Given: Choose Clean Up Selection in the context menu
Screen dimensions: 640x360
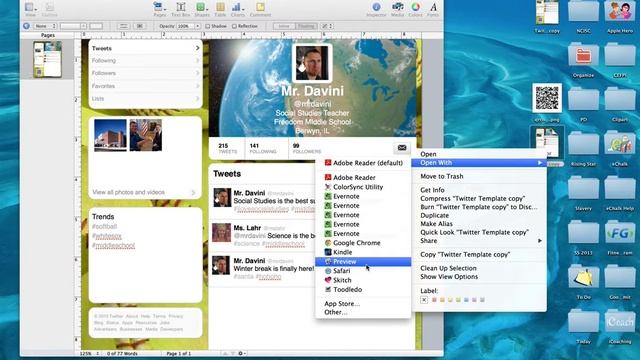Looking at the screenshot, I should (448, 268).
